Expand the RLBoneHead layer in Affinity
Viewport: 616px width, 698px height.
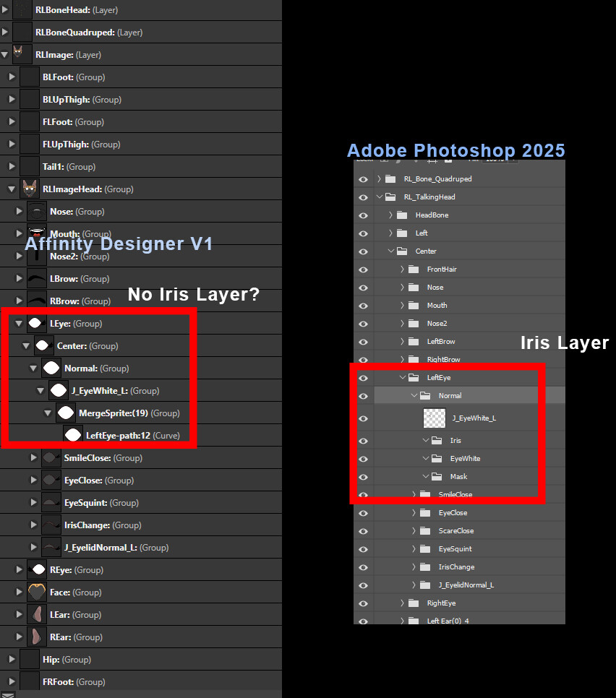point(5,10)
